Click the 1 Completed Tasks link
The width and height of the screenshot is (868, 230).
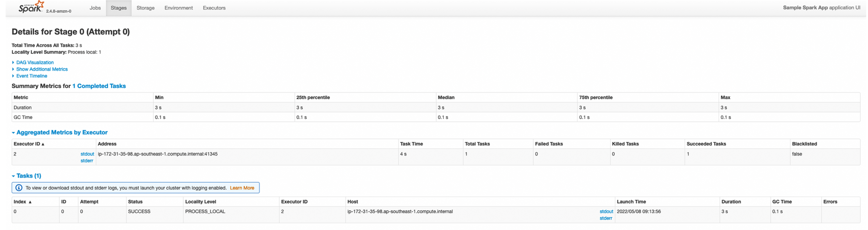click(99, 86)
